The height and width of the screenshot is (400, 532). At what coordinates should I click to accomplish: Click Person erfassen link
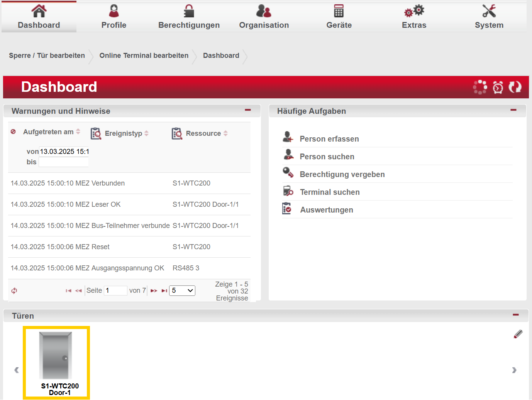[x=329, y=139]
